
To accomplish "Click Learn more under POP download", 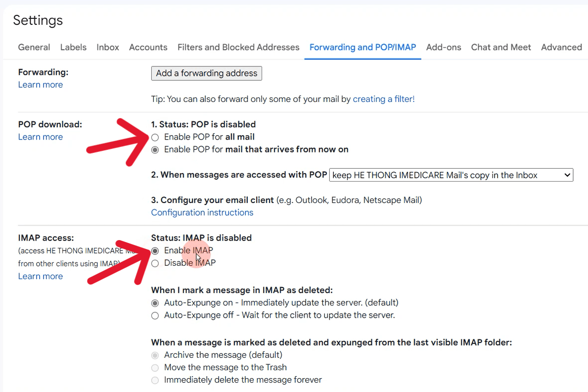I will 40,137.
